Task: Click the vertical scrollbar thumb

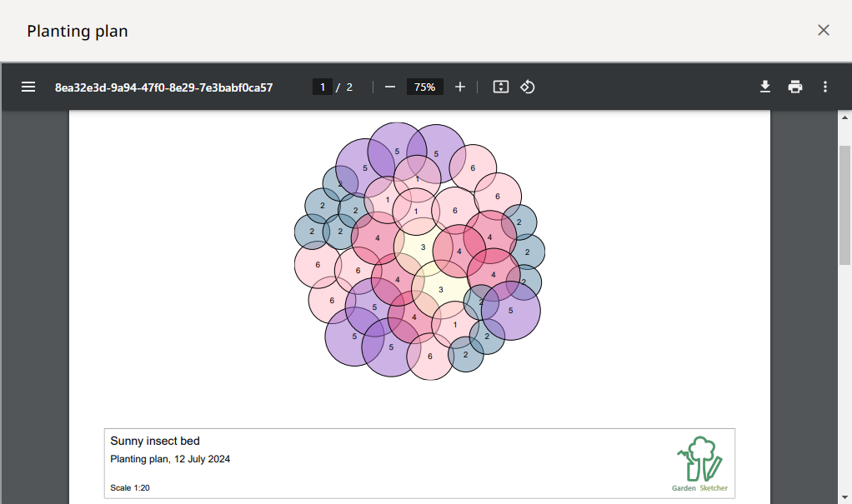Action: click(x=844, y=204)
